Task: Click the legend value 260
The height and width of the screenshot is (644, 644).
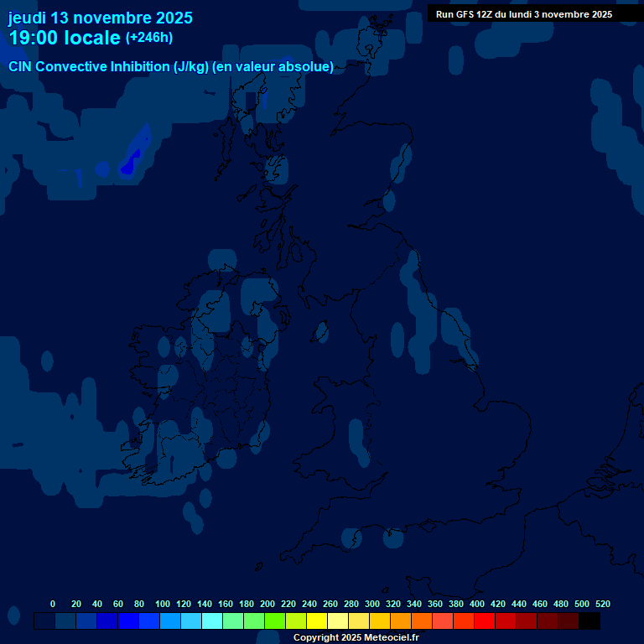Action: point(330,604)
